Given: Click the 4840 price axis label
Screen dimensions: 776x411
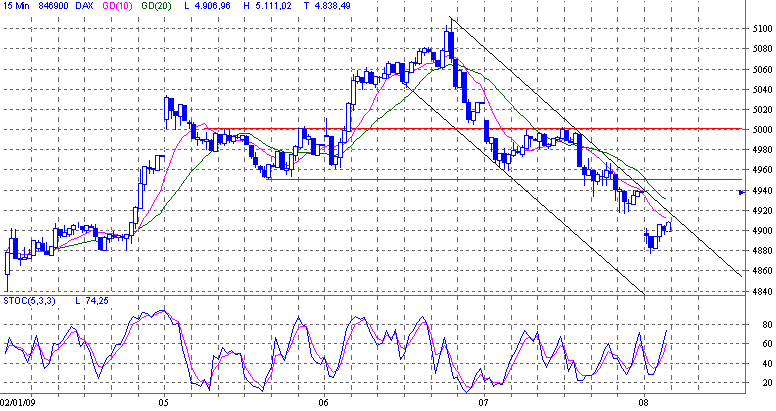Looking at the screenshot, I should tap(761, 291).
